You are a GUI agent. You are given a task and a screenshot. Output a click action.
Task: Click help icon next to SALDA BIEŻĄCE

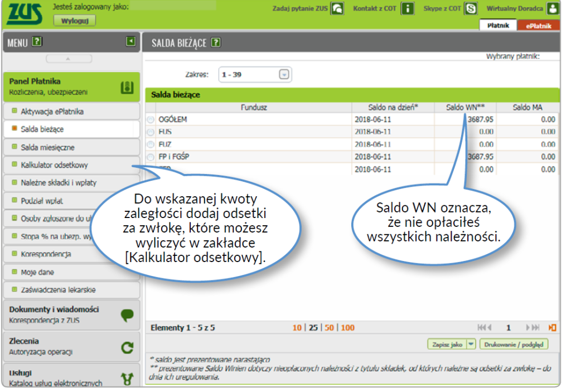coord(216,42)
